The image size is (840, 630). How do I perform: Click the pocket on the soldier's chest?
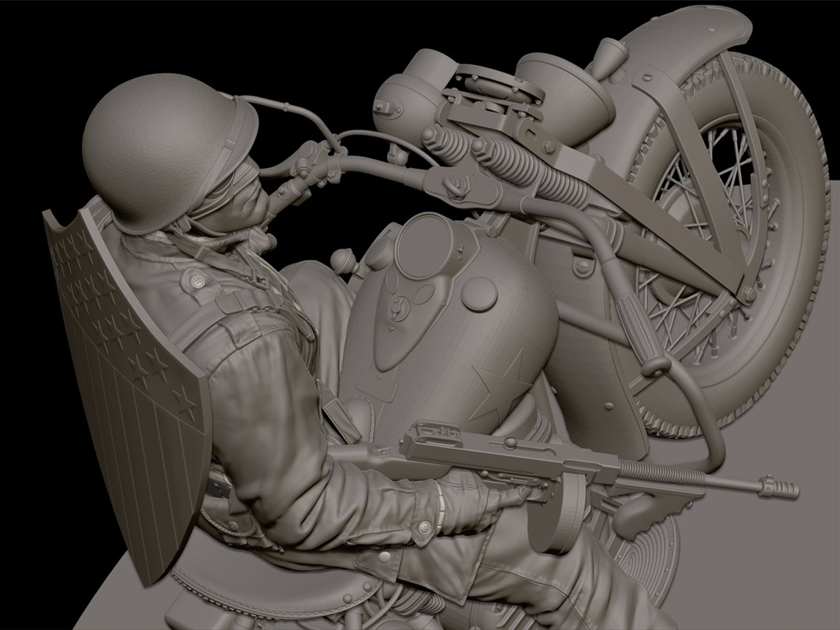tap(196, 285)
